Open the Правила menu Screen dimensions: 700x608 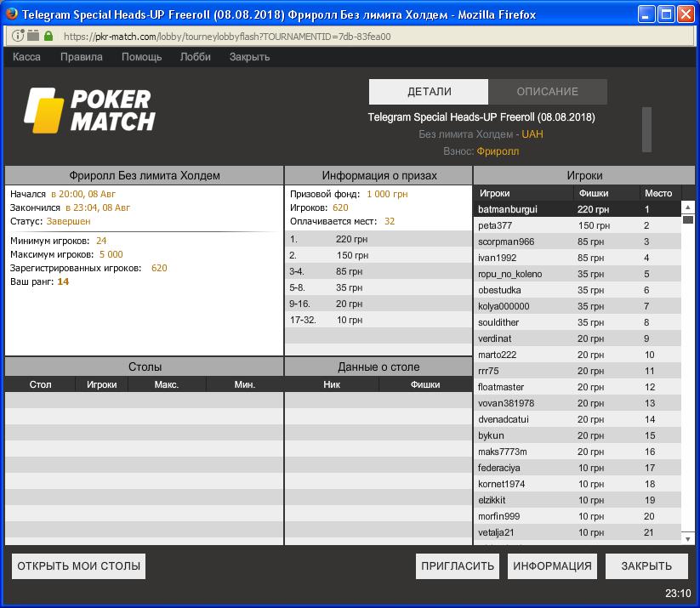(x=82, y=57)
